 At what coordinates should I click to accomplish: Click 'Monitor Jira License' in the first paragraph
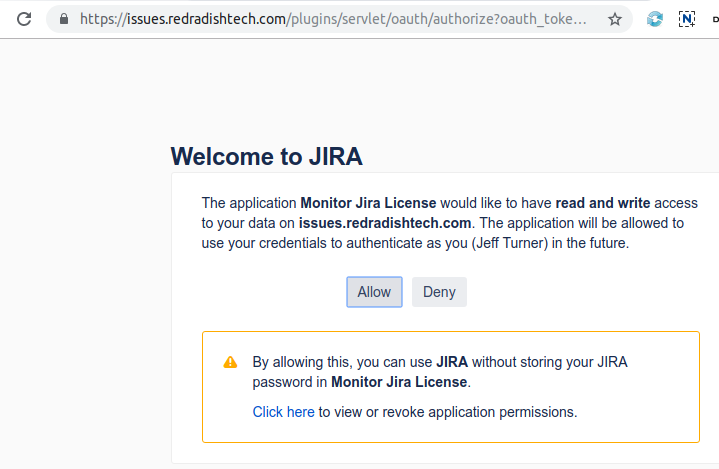pyautogui.click(x=368, y=203)
